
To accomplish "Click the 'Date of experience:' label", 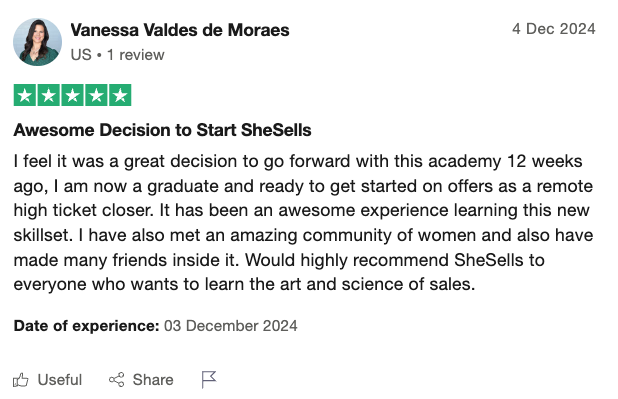I will tap(86, 326).
